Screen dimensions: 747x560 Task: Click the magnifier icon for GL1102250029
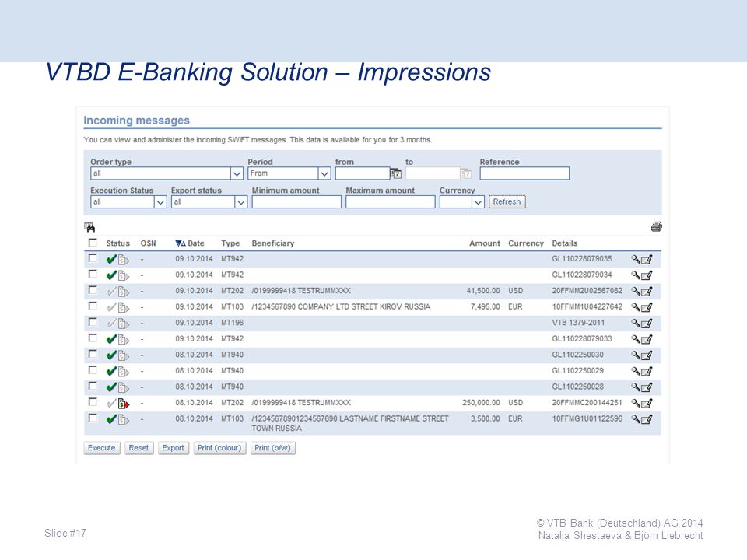coord(636,371)
